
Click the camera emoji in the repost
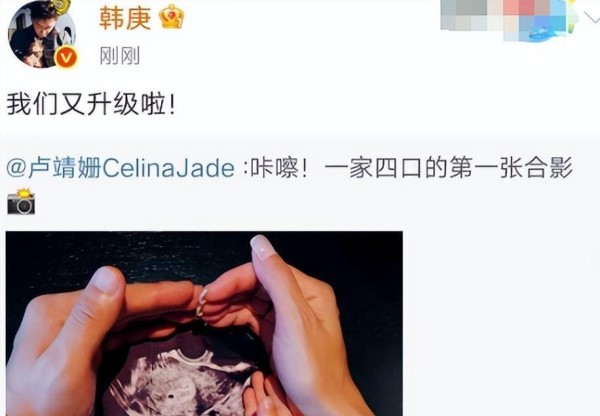[21, 201]
